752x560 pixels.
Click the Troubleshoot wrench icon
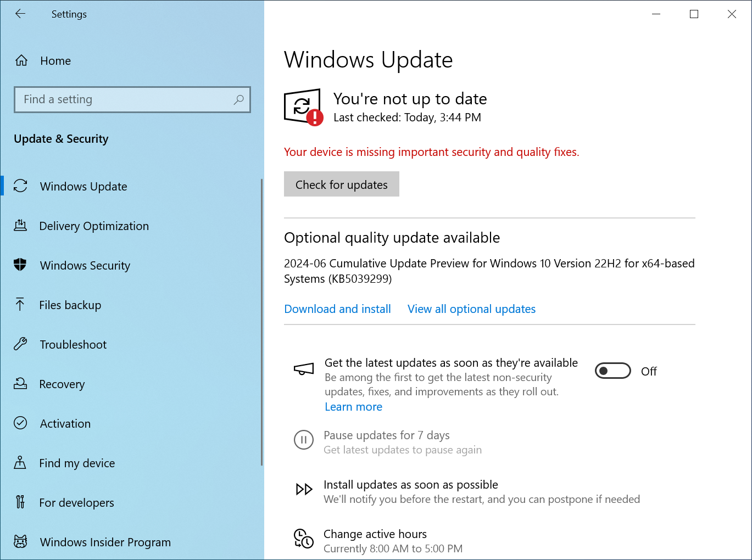(x=20, y=344)
